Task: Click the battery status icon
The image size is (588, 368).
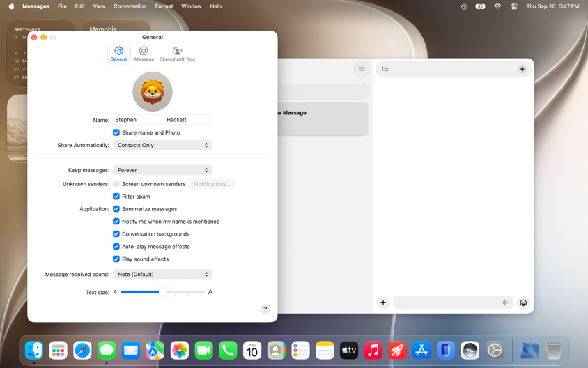Action: point(481,6)
